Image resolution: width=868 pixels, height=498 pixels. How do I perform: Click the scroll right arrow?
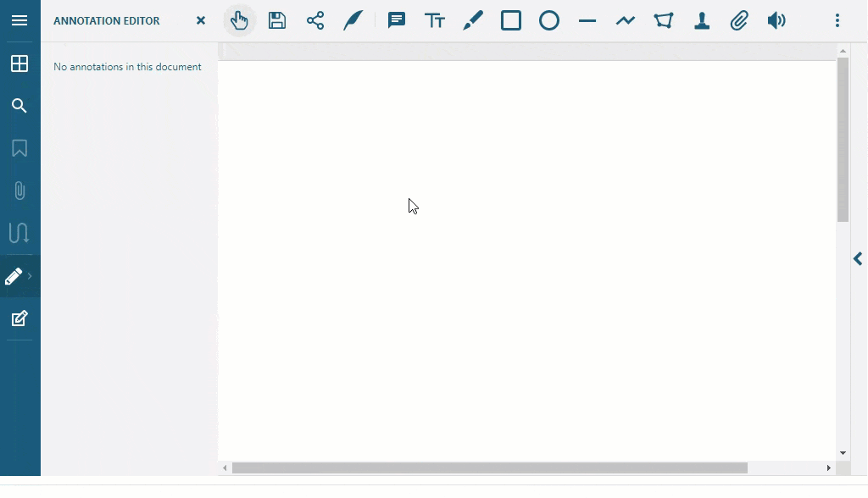click(829, 468)
